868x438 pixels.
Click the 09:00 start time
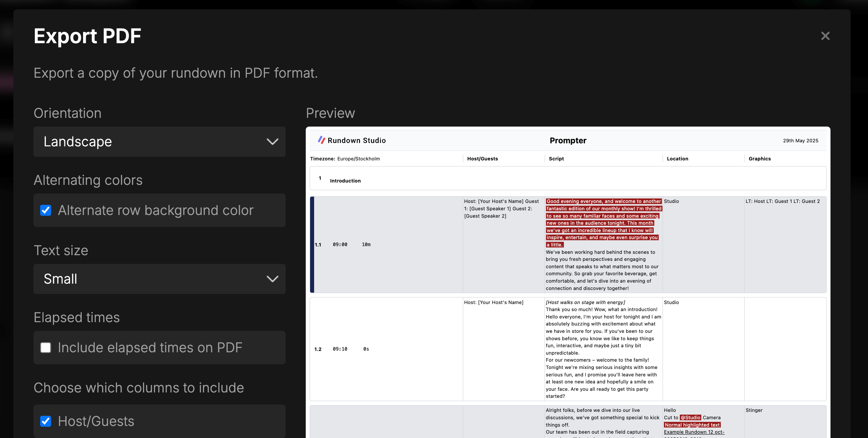(340, 244)
